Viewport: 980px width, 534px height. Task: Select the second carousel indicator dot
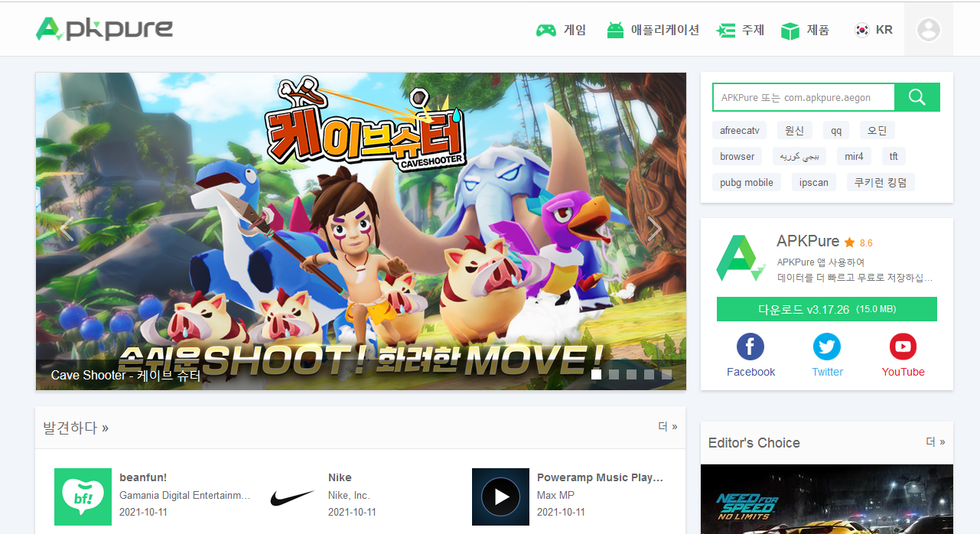click(614, 375)
